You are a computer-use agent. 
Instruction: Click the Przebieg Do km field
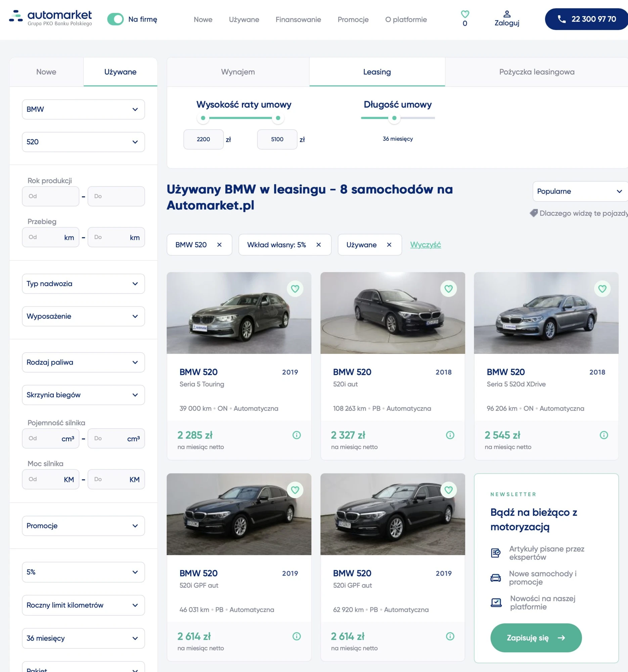coord(116,237)
